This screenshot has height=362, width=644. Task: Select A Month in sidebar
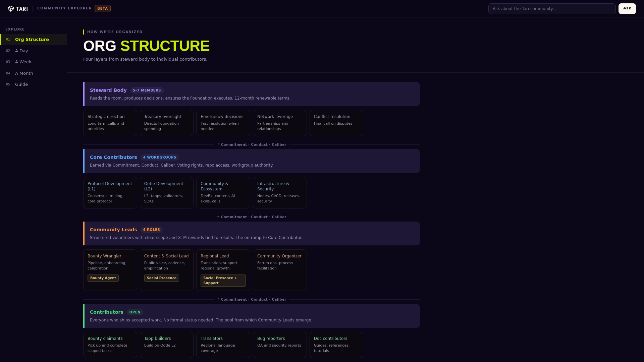tap(34, 73)
